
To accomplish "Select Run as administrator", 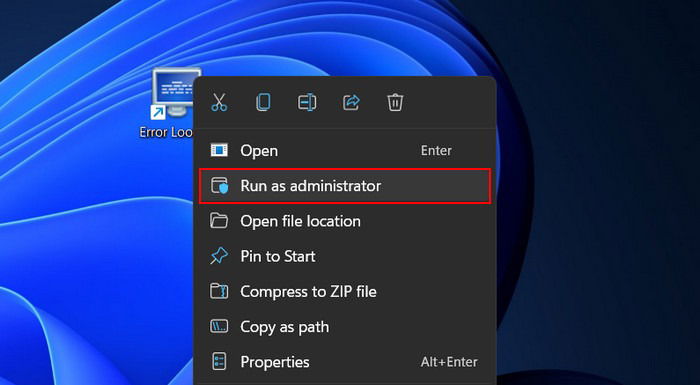I will (345, 186).
